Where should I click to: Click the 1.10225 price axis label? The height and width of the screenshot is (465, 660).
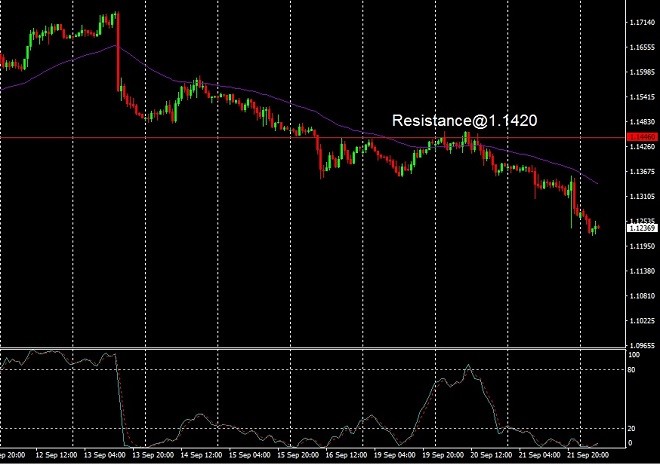point(642,321)
